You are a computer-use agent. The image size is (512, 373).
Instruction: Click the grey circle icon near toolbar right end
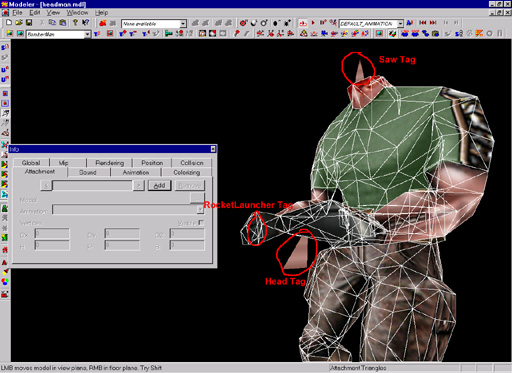click(489, 34)
